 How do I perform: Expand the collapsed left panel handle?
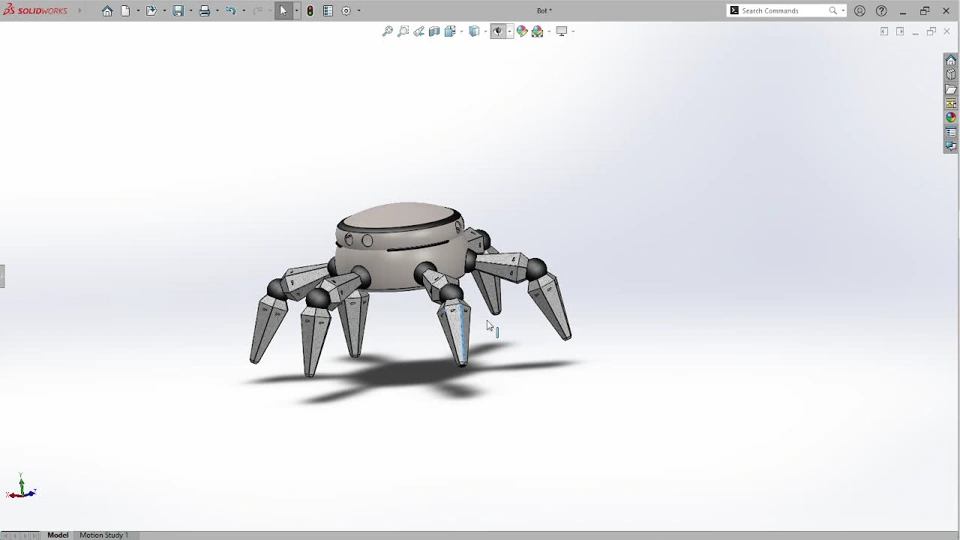2,276
